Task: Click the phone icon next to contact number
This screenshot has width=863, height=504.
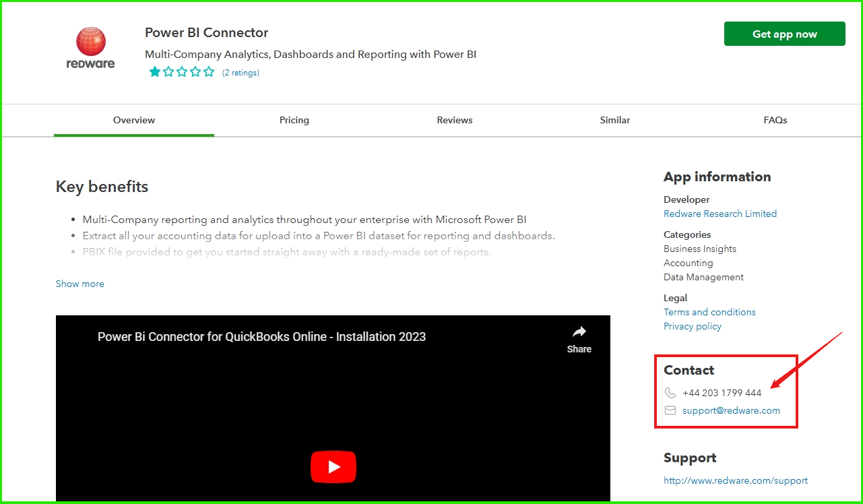Action: 670,393
